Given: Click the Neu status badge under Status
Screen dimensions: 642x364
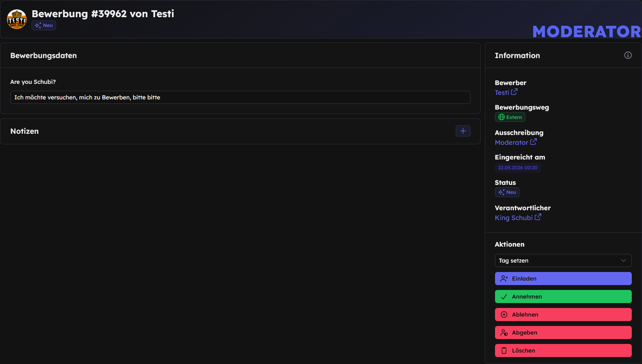Looking at the screenshot, I should click(507, 192).
